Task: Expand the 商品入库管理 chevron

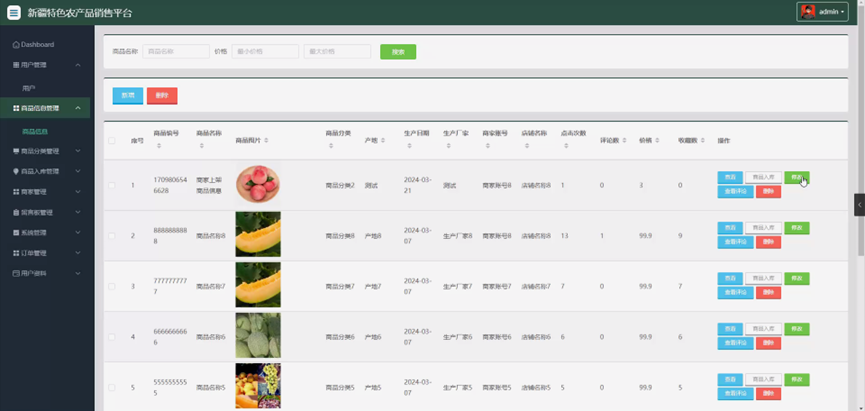Action: [78, 172]
